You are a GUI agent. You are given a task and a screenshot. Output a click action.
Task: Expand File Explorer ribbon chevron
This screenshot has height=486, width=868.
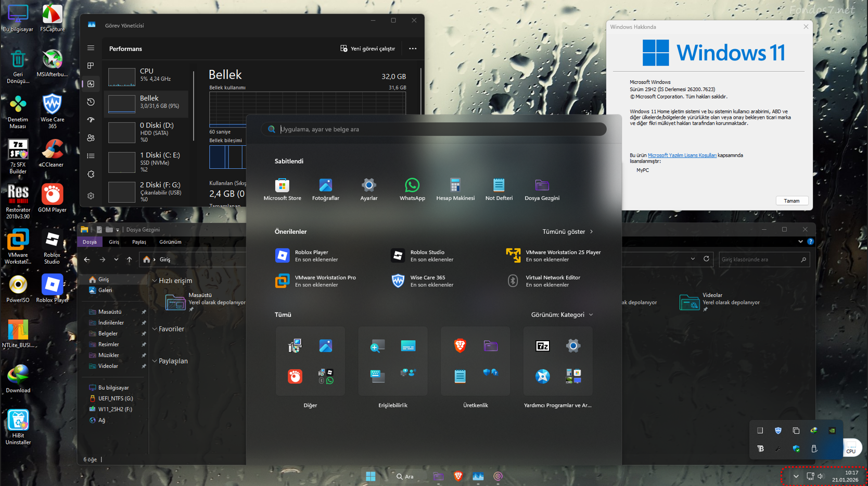[800, 242]
